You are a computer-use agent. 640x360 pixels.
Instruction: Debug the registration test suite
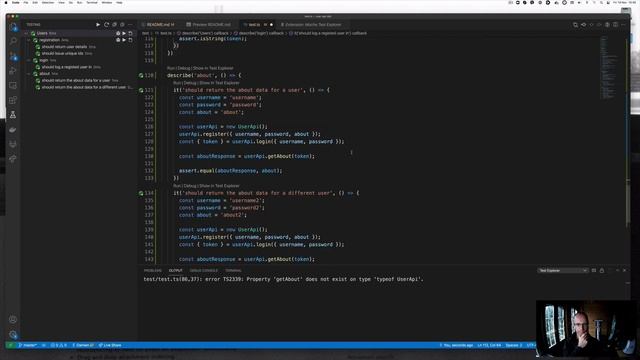click(x=118, y=40)
